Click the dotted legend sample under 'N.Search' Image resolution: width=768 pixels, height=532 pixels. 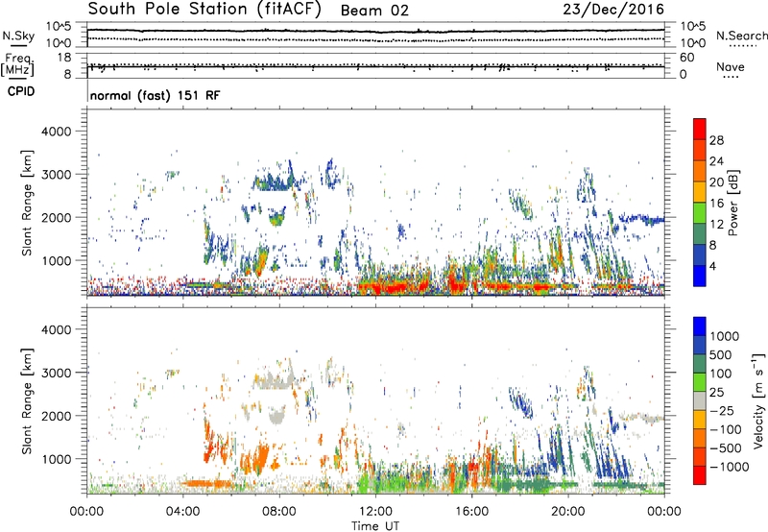pyautogui.click(x=742, y=46)
